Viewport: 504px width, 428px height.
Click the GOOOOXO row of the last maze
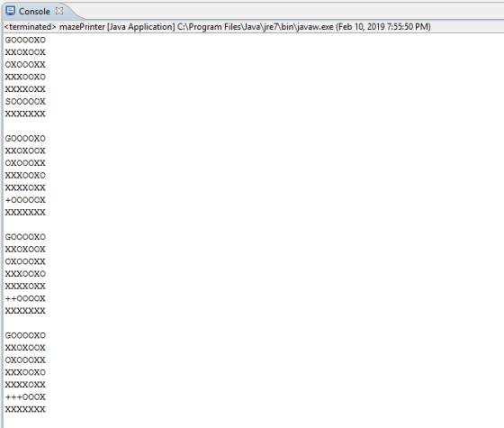25,335
